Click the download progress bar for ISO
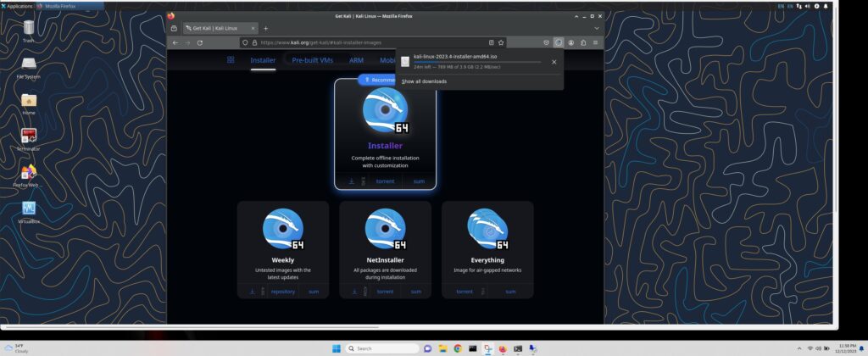This screenshot has height=356, width=868. point(476,62)
